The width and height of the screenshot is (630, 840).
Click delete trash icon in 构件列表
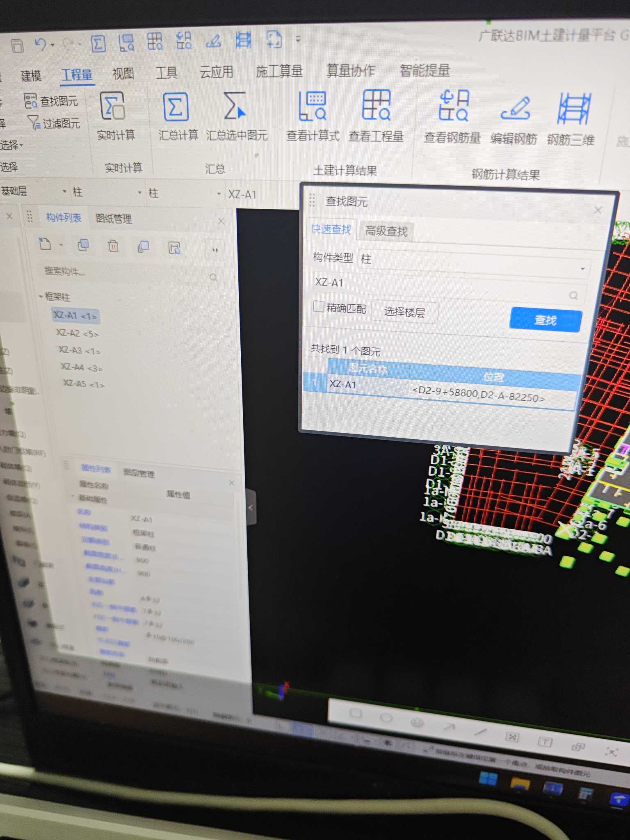(113, 246)
